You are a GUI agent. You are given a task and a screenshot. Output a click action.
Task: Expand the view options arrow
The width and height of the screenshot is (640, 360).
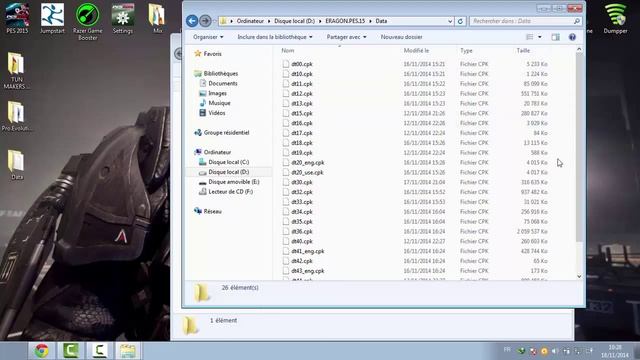[x=540, y=37]
